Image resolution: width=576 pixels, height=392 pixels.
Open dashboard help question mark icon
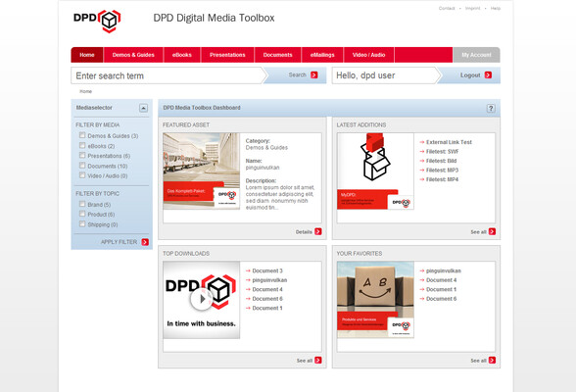tap(491, 108)
